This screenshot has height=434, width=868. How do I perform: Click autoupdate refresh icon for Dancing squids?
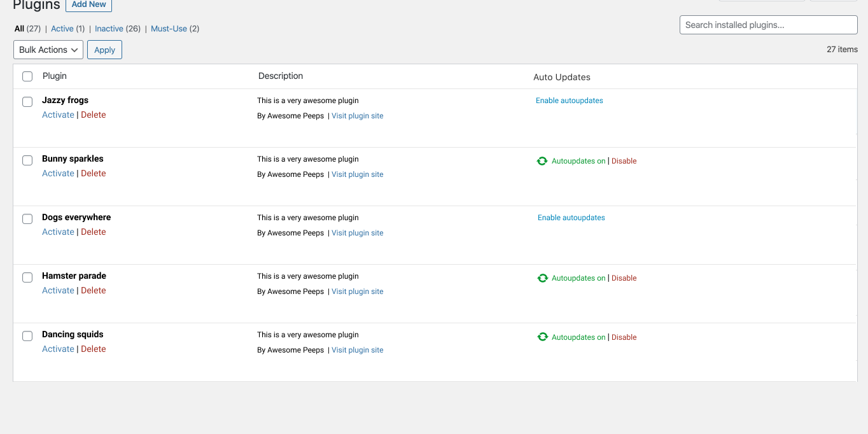542,337
